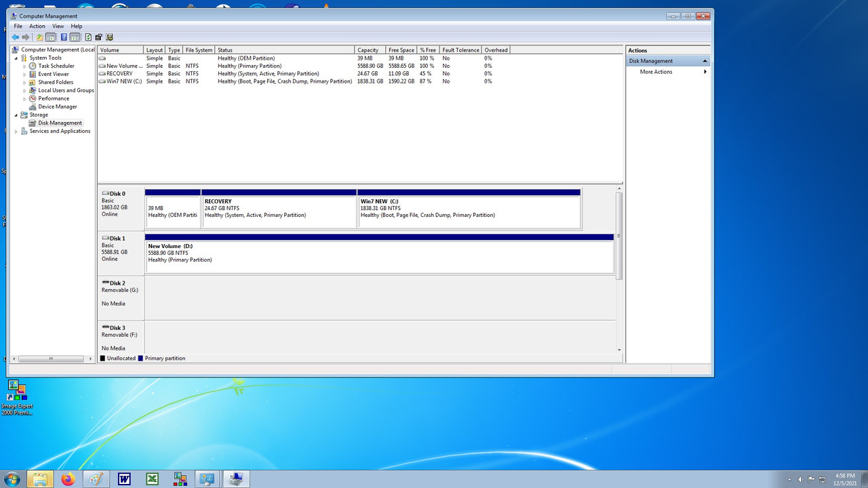Open Help via blue question mark icon

64,37
